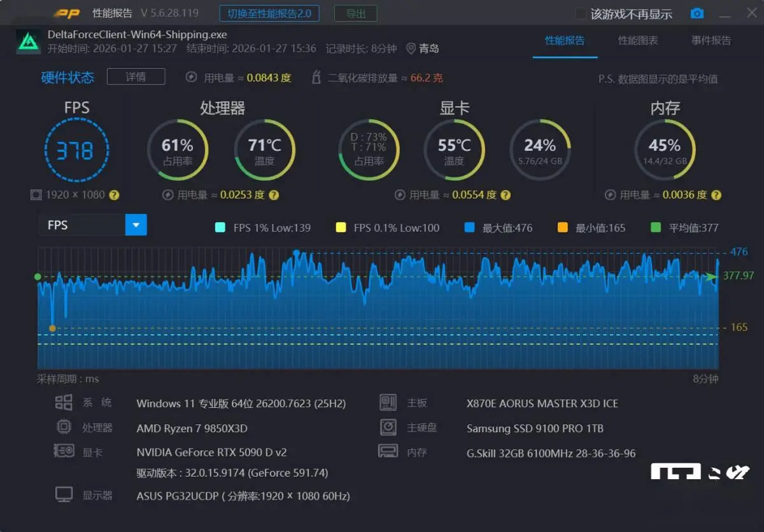Screen dimensions: 764x532
Task: Open the FPS metric dropdown above the chart
Action: (135, 225)
